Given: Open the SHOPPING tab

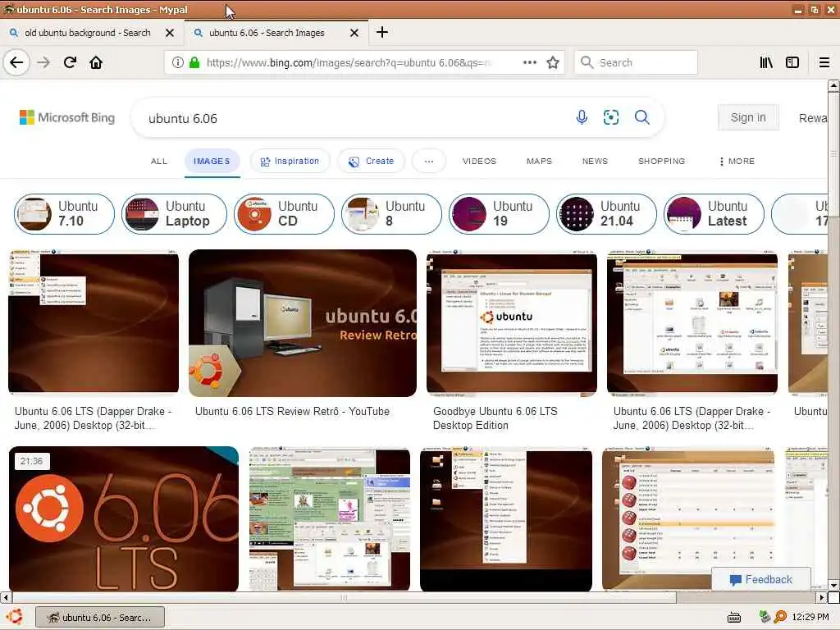Looking at the screenshot, I should click(x=662, y=162).
